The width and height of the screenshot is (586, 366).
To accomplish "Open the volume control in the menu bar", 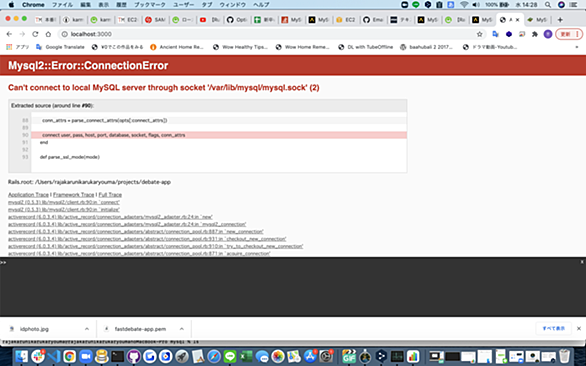I will pyautogui.click(x=476, y=4).
